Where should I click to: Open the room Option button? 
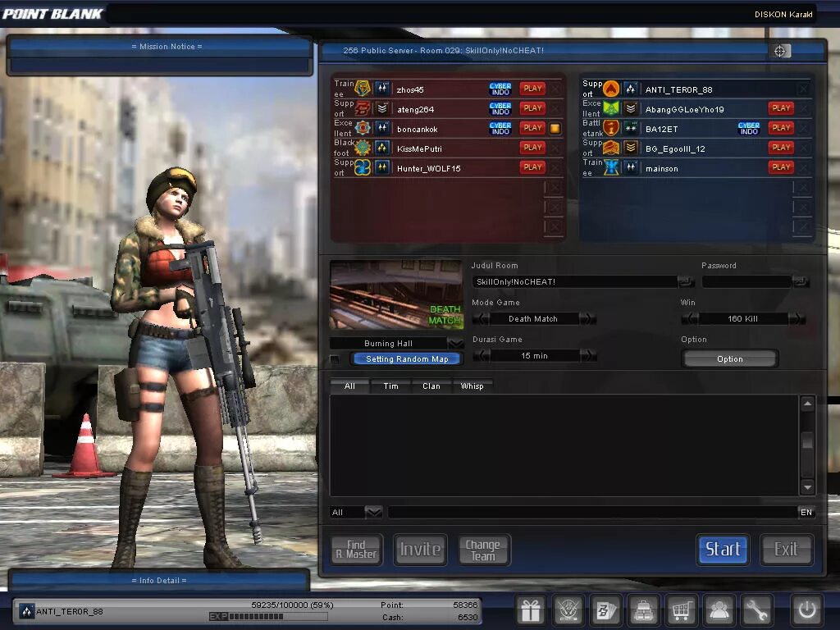click(x=729, y=359)
